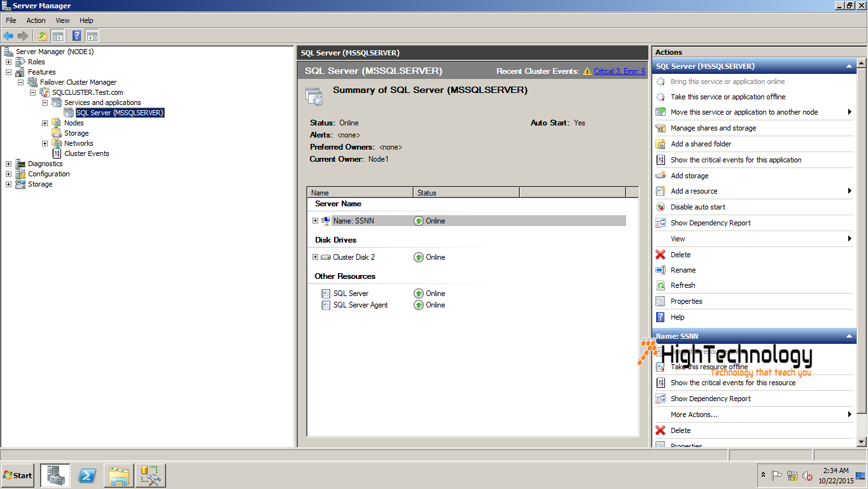868x489 pixels.
Task: Click the Disable auto start icon
Action: pos(661,207)
